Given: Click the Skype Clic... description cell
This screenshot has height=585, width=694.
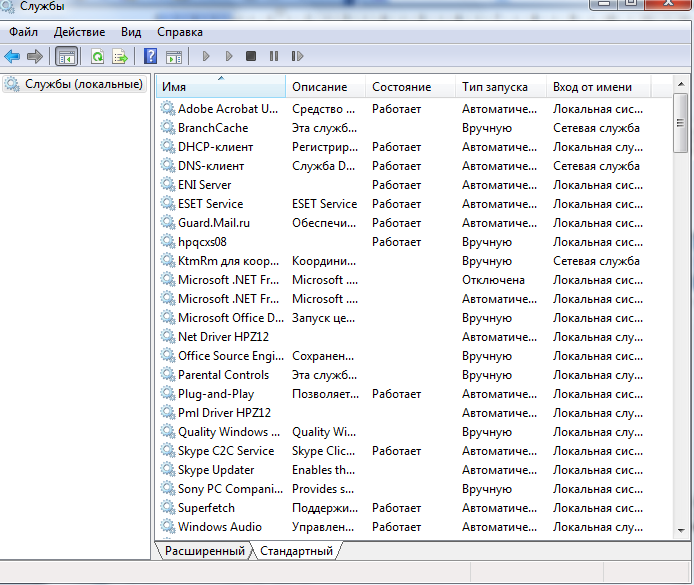Looking at the screenshot, I should tap(324, 451).
